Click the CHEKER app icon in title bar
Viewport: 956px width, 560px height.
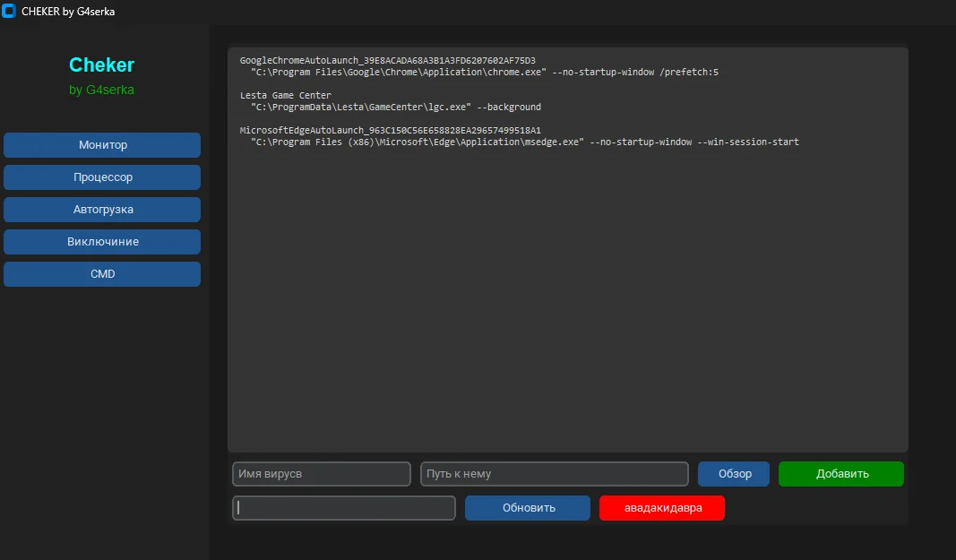10,12
